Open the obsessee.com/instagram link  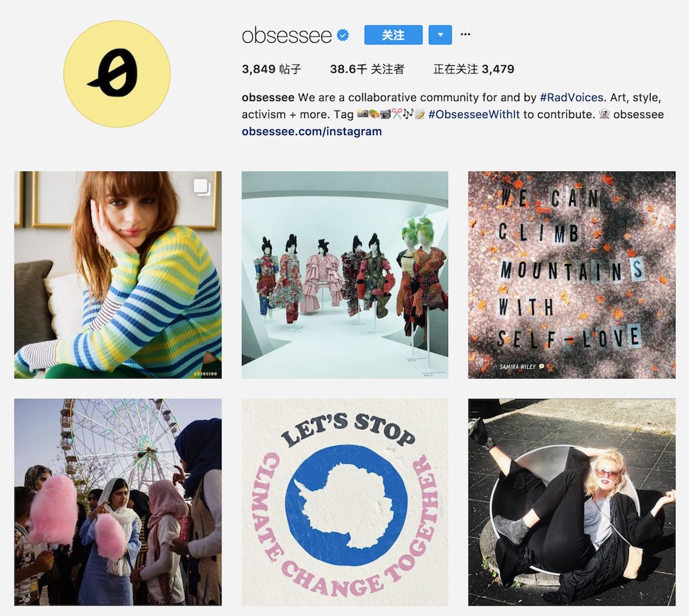coord(312,131)
